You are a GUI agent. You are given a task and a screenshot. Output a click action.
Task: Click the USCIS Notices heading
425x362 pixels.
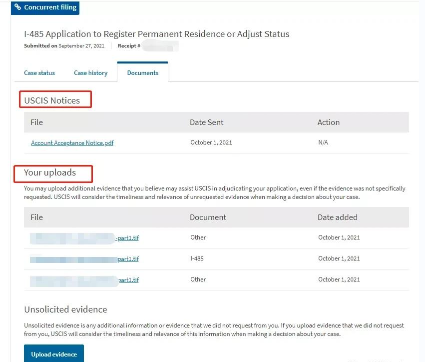coord(52,100)
